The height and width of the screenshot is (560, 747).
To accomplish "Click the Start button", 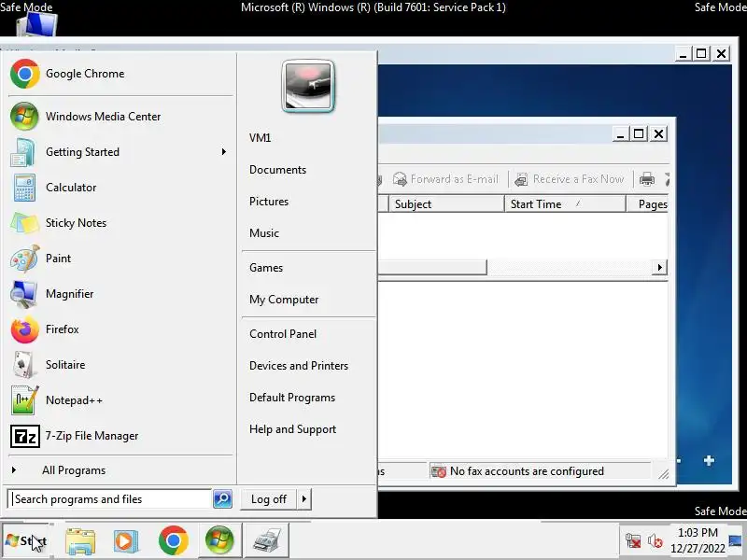I will click(26, 540).
